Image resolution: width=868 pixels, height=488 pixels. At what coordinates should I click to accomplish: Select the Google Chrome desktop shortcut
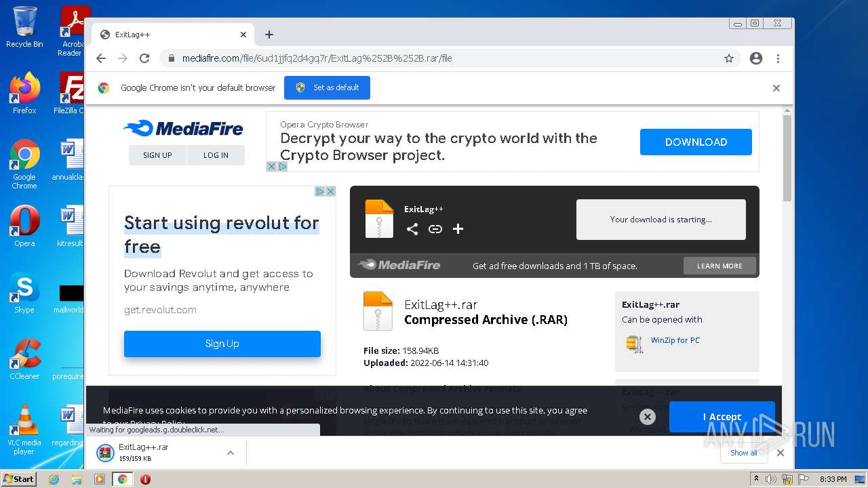24,164
